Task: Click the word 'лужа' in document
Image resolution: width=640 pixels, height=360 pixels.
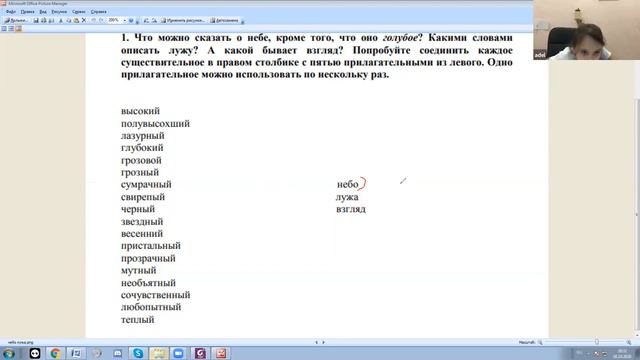Action: 347,197
